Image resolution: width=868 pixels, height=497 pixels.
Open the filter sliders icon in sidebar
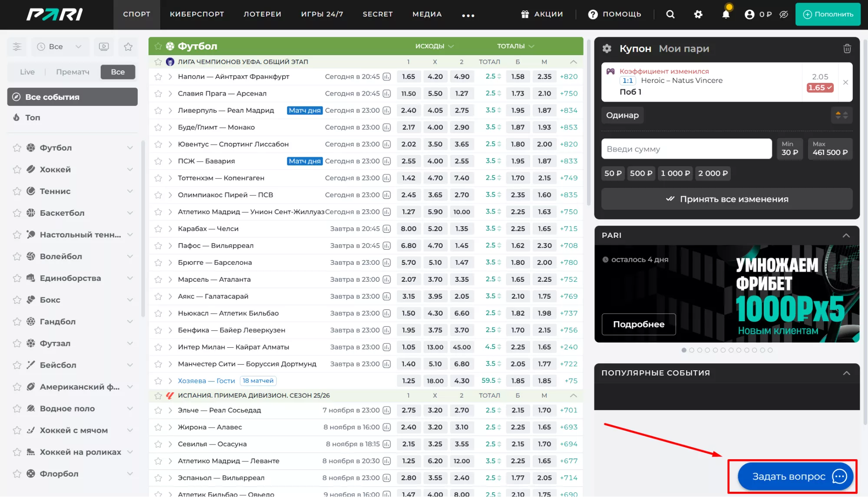point(17,46)
